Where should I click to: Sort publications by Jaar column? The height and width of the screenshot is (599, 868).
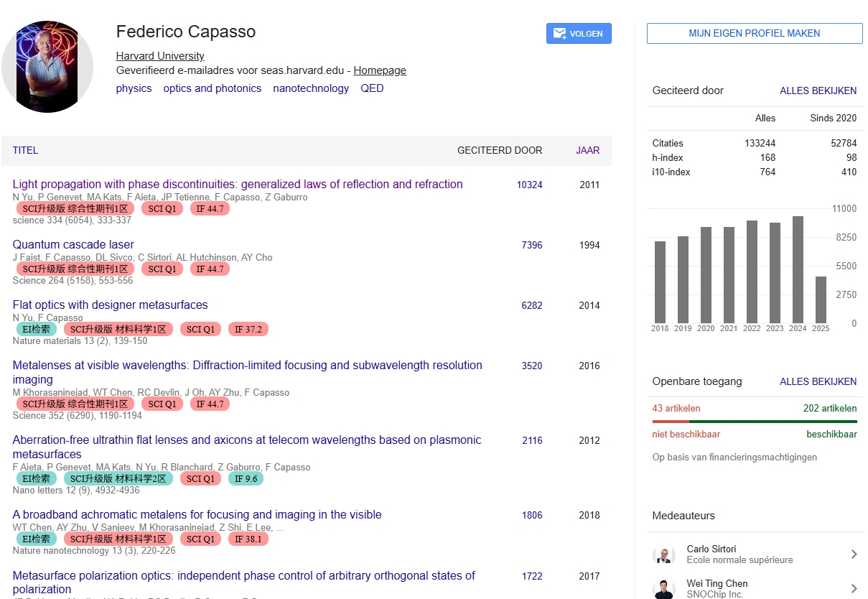587,150
